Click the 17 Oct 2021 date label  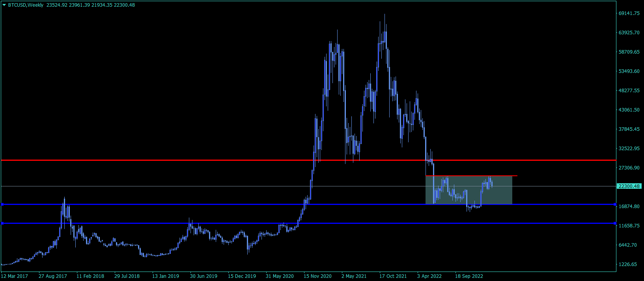(393, 276)
